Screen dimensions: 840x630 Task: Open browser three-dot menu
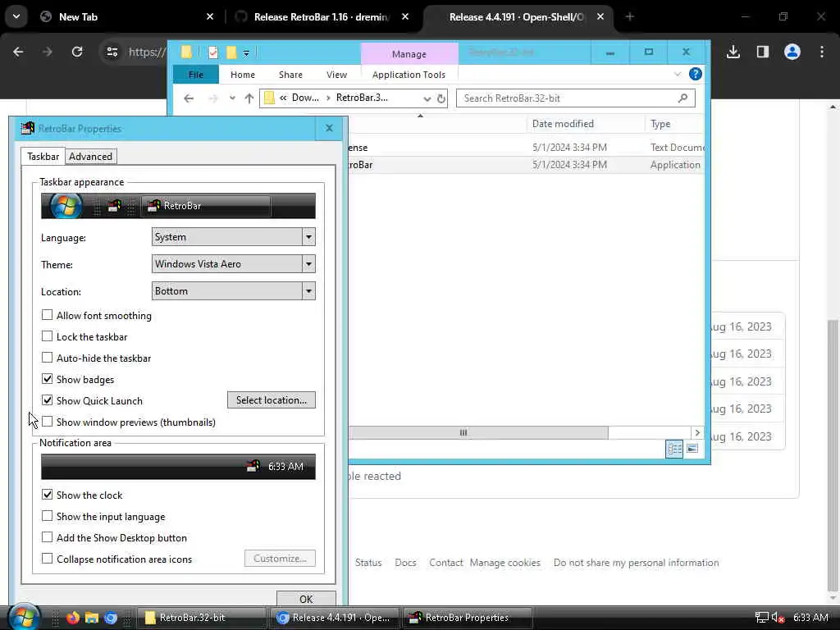(x=822, y=52)
